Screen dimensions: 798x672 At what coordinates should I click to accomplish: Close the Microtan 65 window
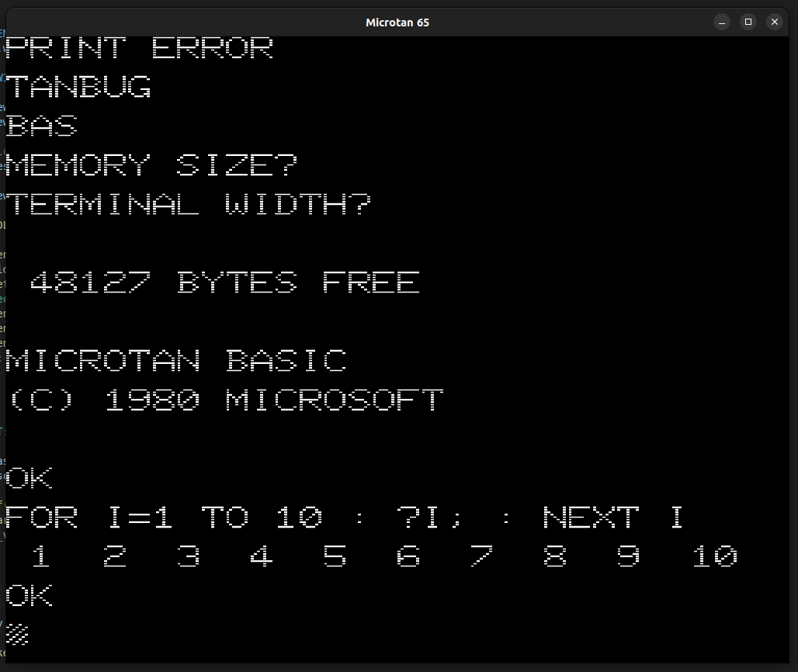775,23
